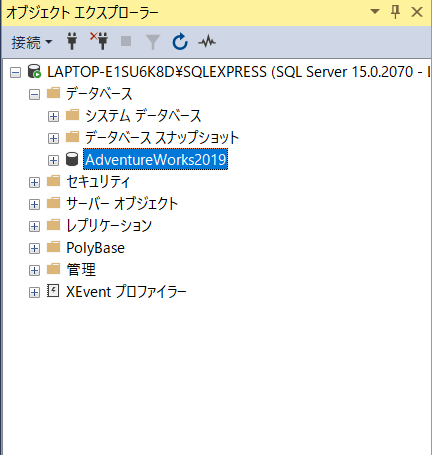432x455 pixels.
Task: Expand the AdventureWorks2019 database node
Action: tap(53, 160)
